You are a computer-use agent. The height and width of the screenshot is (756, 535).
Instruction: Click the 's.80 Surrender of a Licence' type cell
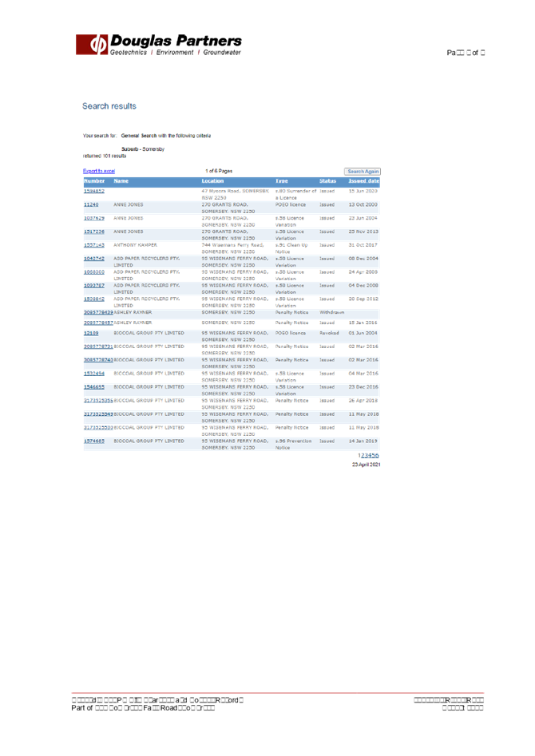(x=295, y=195)
